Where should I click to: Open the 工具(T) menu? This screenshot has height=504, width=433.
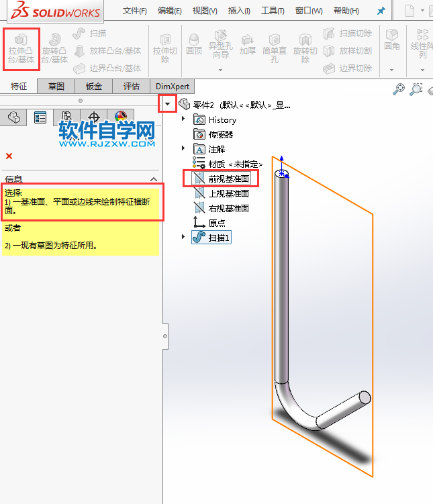point(273,11)
